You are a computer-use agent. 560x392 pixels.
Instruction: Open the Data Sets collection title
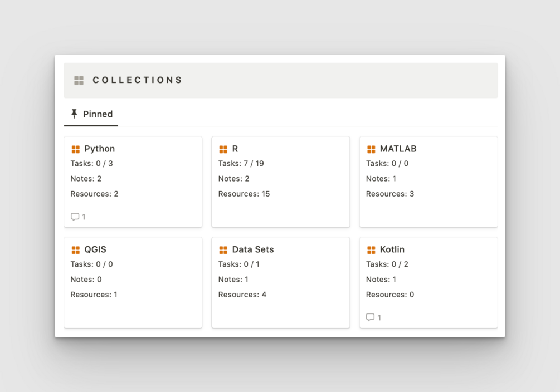(x=253, y=249)
